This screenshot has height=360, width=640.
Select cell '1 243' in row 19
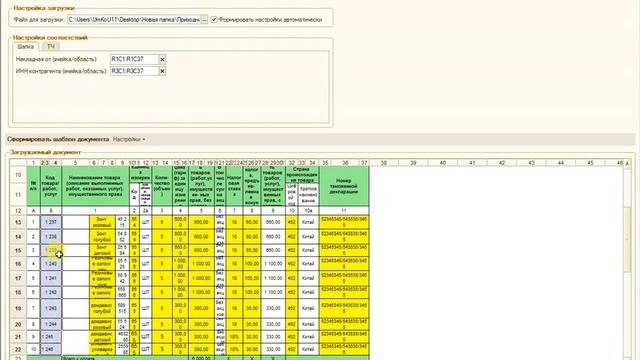click(51, 309)
